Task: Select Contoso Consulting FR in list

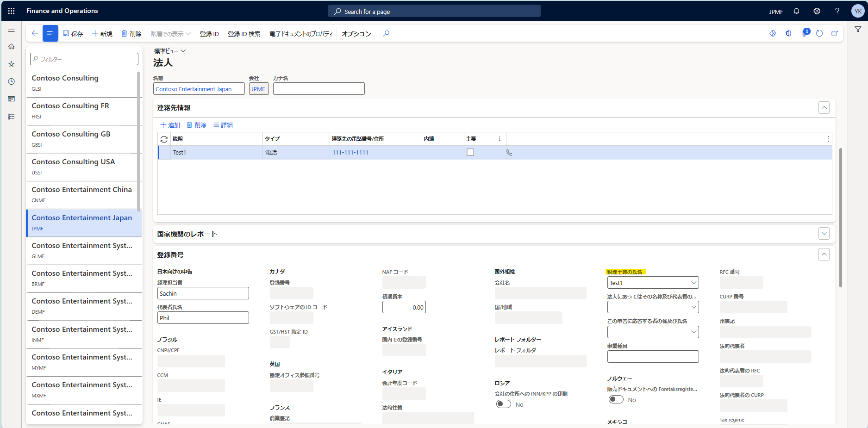Action: pos(82,111)
